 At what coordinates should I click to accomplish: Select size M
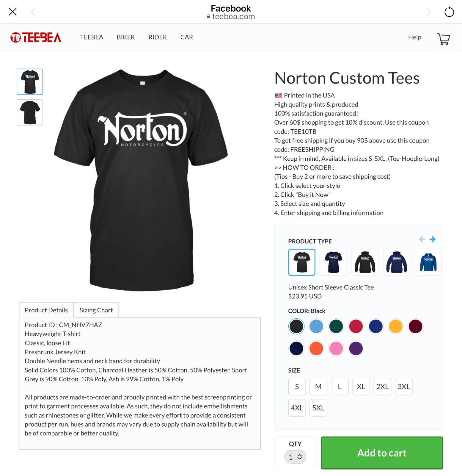tap(318, 386)
